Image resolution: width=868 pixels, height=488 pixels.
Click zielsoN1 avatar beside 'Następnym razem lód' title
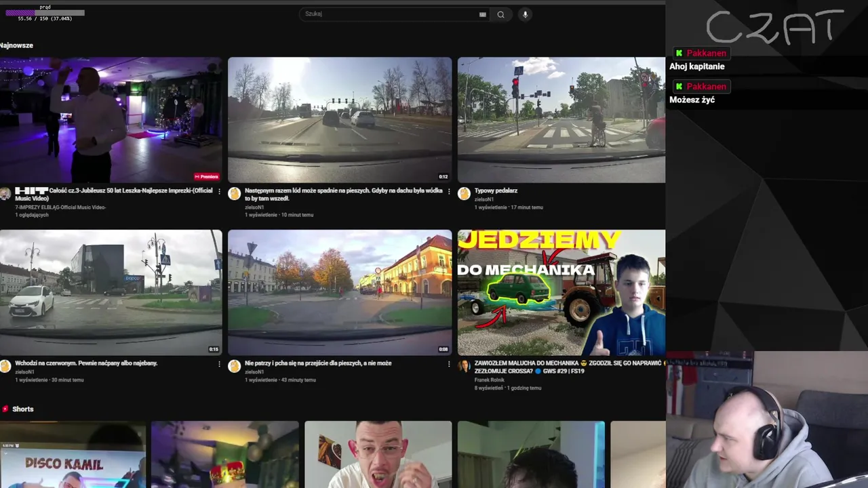click(x=235, y=194)
